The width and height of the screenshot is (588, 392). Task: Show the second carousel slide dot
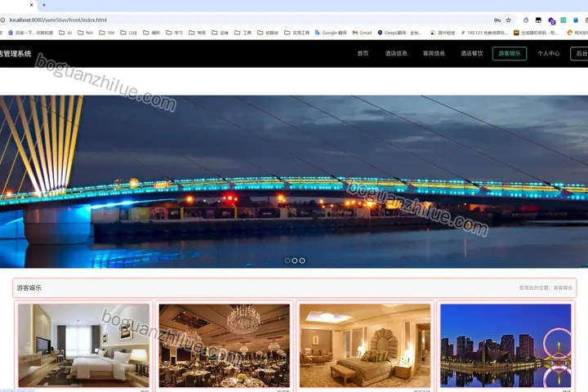(x=295, y=261)
